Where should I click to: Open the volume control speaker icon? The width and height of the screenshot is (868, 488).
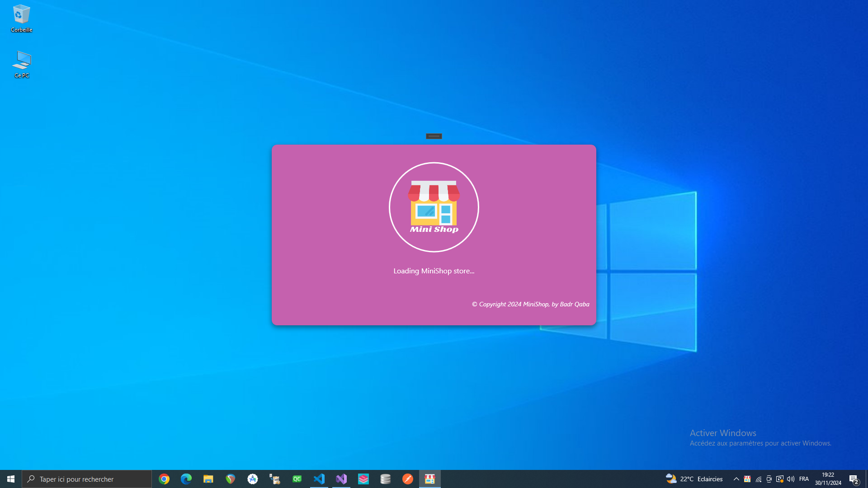pos(791,479)
